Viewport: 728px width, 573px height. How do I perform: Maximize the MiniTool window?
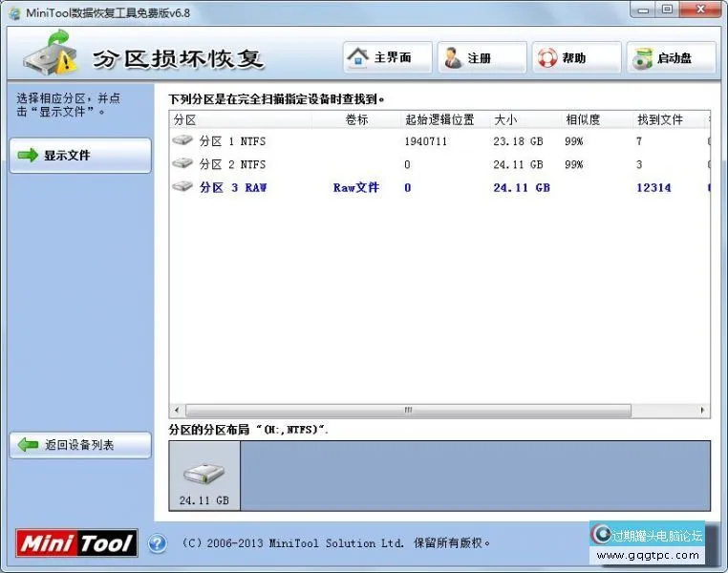coord(667,10)
